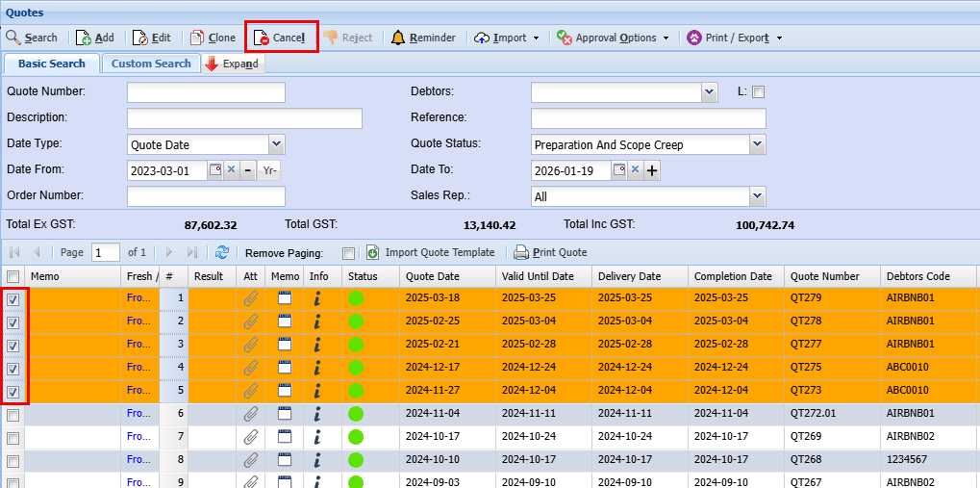980x488 pixels.
Task: Click the Cancel toolbar button
Action: coord(280,38)
